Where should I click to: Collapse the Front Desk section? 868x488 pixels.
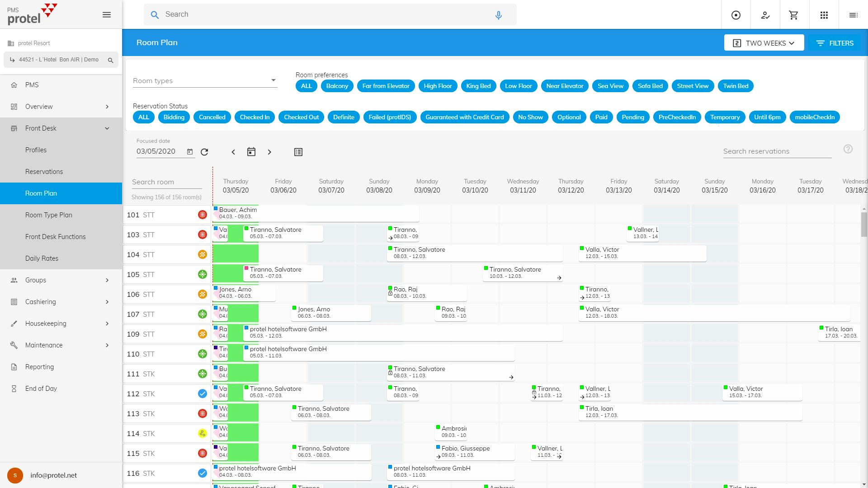coord(61,128)
